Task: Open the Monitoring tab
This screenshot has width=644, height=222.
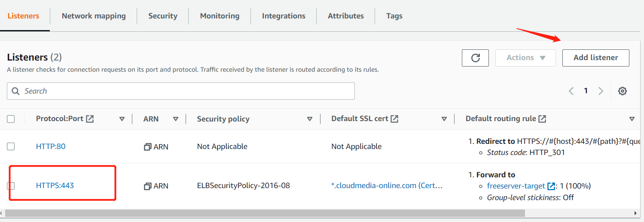Action: pyautogui.click(x=220, y=16)
